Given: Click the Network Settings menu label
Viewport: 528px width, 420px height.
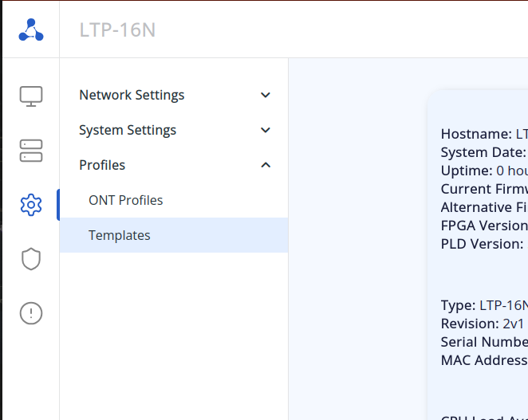Looking at the screenshot, I should [x=132, y=95].
